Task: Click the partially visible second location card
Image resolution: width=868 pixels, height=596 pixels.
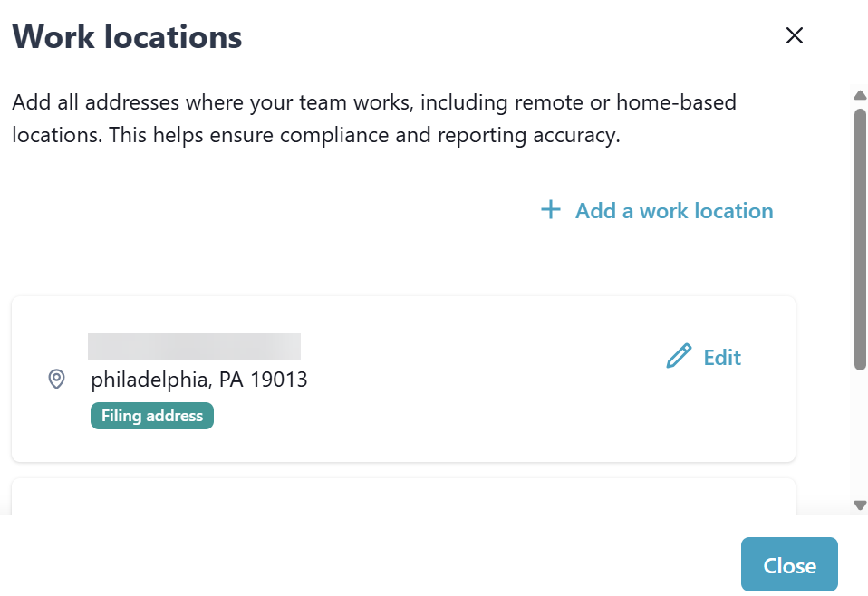Action: tap(403, 497)
